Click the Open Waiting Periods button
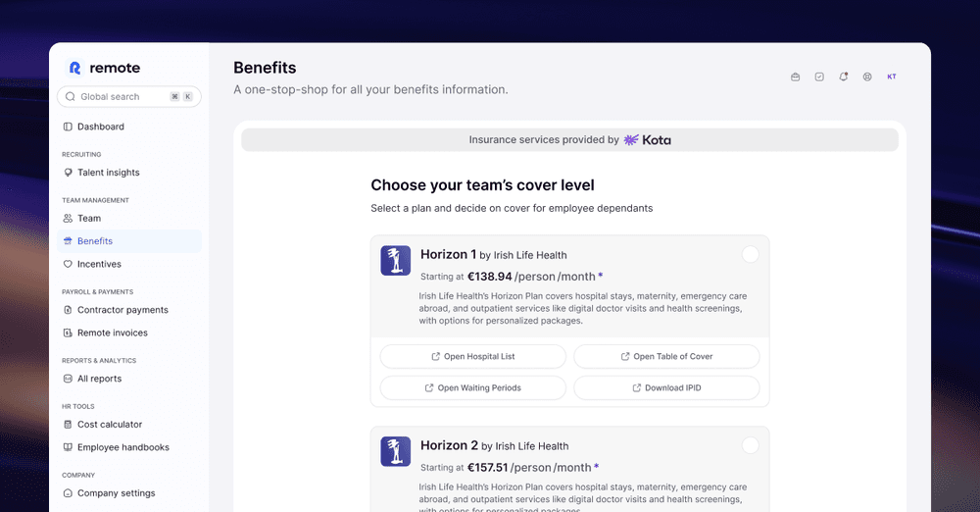The width and height of the screenshot is (980, 512). (473, 387)
